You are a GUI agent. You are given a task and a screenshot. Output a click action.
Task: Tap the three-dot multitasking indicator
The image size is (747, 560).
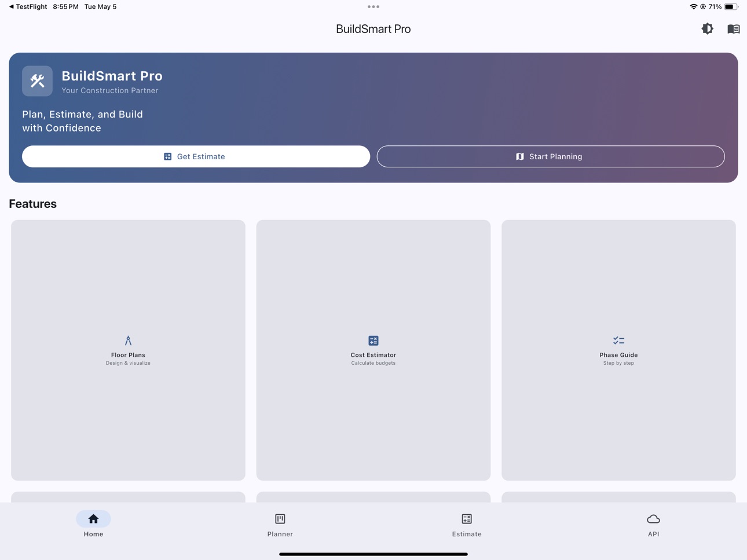pyautogui.click(x=373, y=7)
